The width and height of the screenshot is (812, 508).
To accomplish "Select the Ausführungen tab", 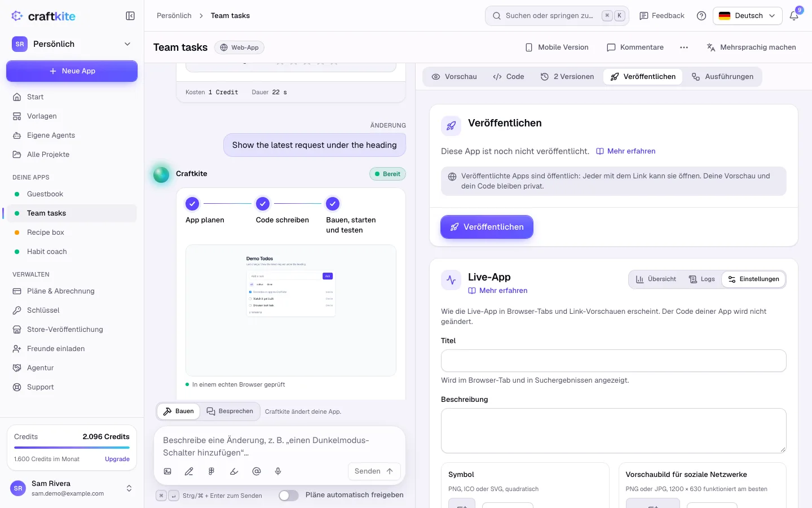I will pos(723,77).
